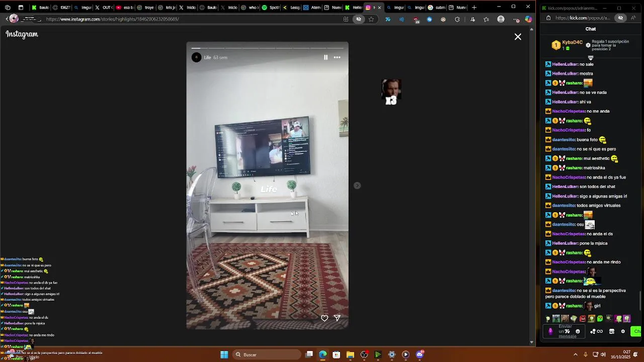644x362 pixels.
Task: Switch to the 'kris je' tab
Action: point(167,8)
